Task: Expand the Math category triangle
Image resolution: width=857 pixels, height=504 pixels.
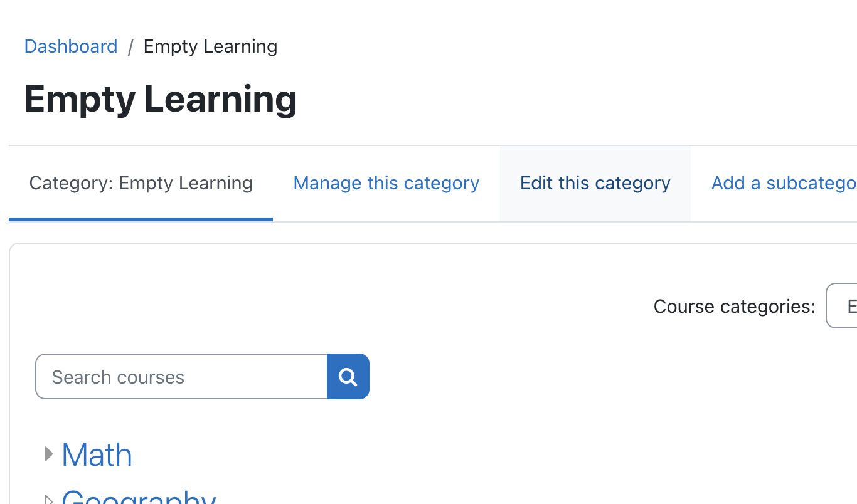Action: 49,454
